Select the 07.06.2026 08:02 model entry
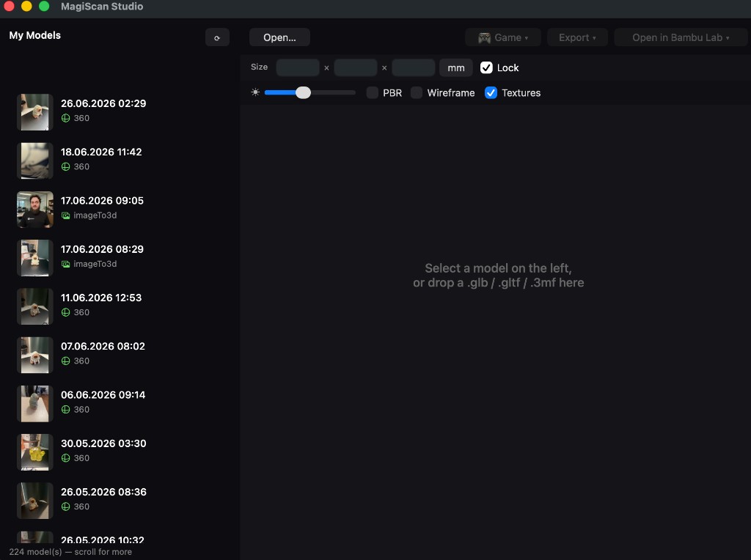Viewport: 751px width, 560px height. (121, 355)
